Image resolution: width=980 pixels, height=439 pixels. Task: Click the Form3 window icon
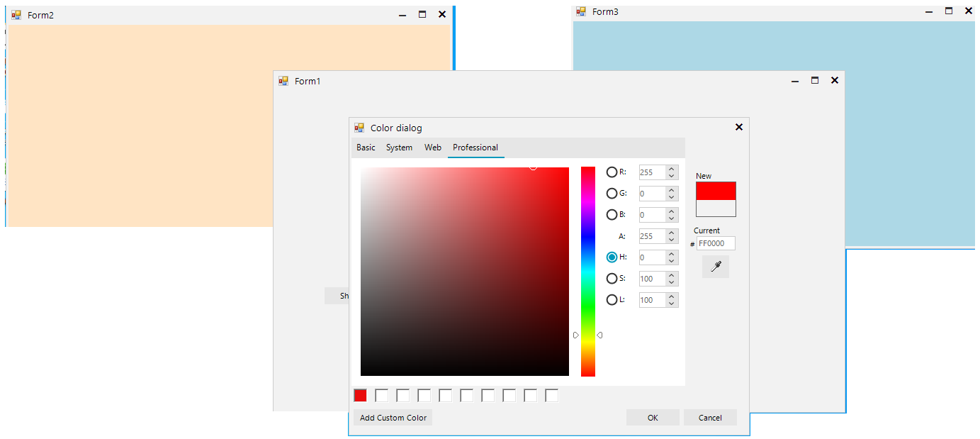coord(581,11)
